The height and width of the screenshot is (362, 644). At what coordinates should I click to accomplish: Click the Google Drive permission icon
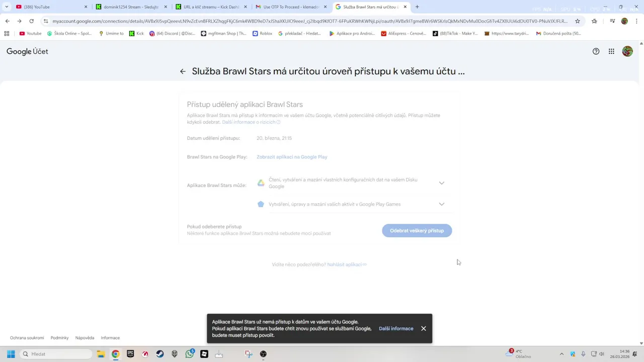tap(261, 183)
